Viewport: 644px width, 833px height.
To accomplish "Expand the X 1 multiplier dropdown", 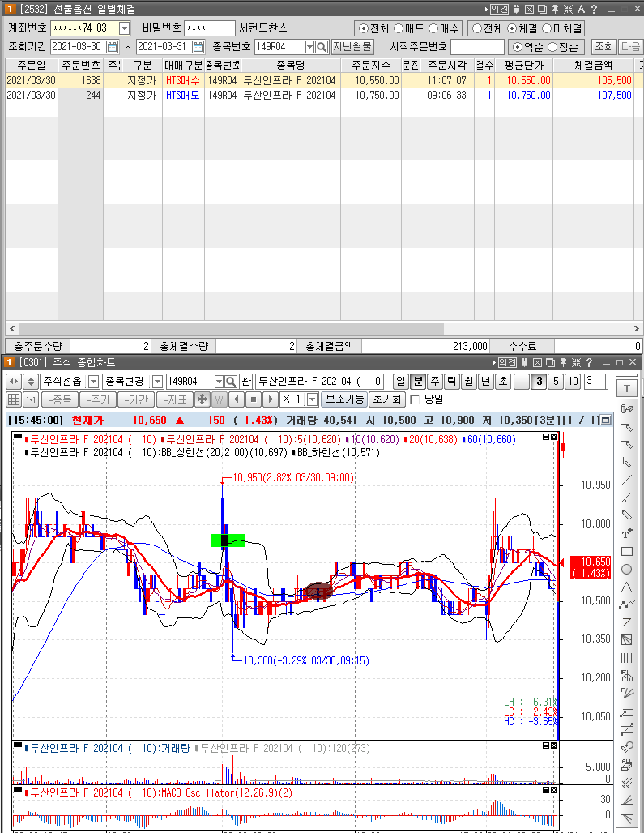I will (x=312, y=399).
